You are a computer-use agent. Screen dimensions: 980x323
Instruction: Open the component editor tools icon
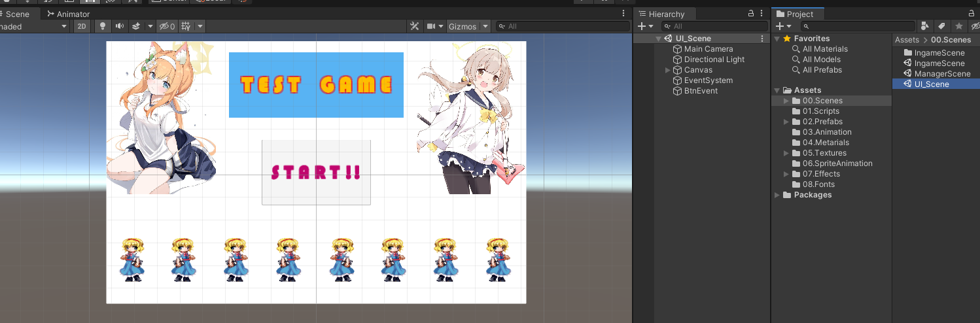tap(414, 26)
